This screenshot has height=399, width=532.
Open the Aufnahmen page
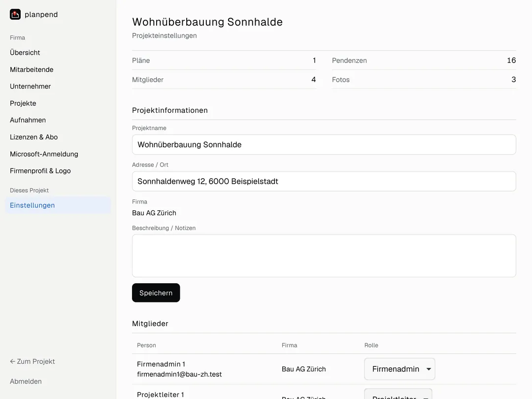point(28,120)
